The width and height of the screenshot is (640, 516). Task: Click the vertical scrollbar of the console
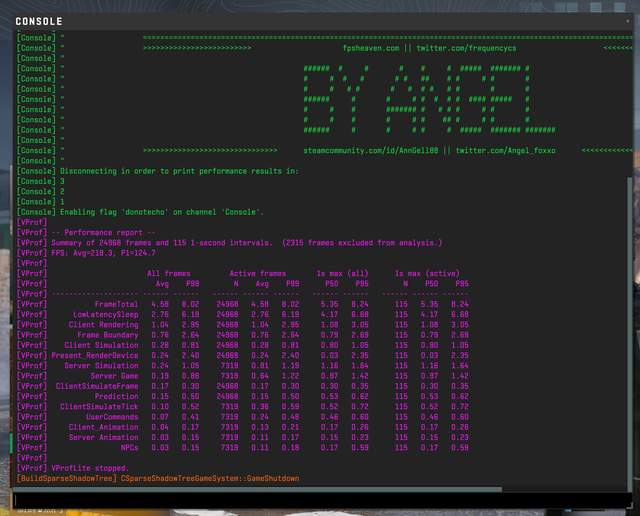(629, 333)
